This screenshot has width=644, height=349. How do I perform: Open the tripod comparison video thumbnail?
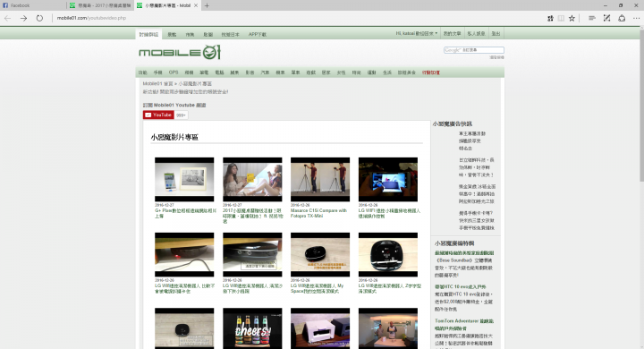click(320, 180)
